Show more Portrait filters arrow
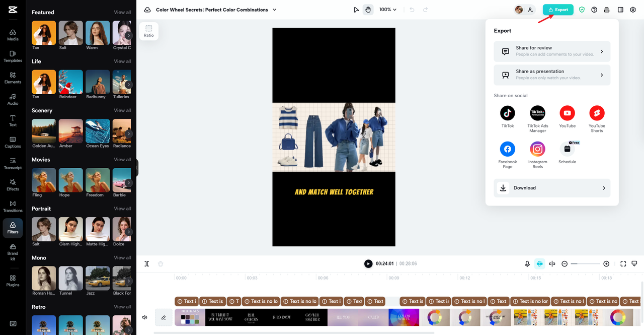 point(129,232)
